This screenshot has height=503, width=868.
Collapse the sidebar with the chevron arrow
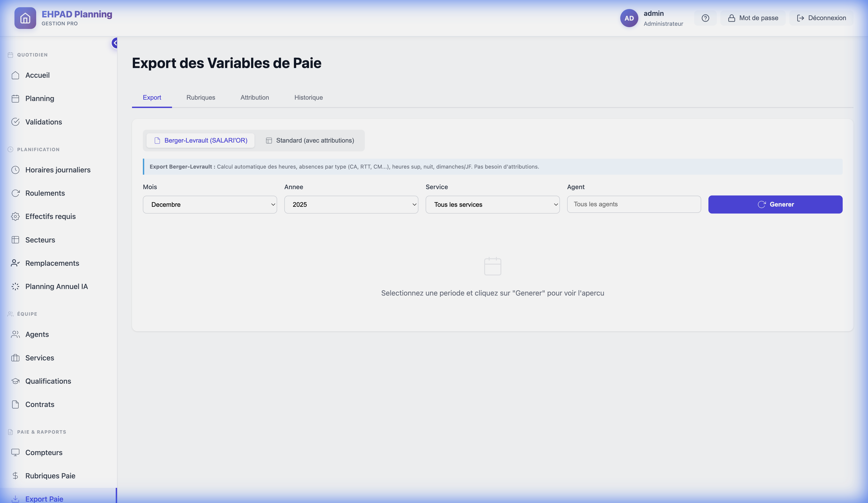tap(115, 43)
